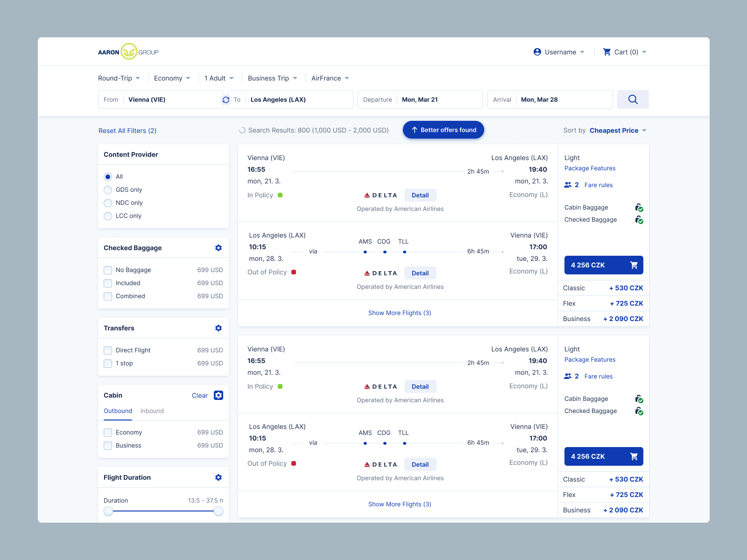
Task: Enable the Direct Flight checkbox
Action: tap(107, 350)
